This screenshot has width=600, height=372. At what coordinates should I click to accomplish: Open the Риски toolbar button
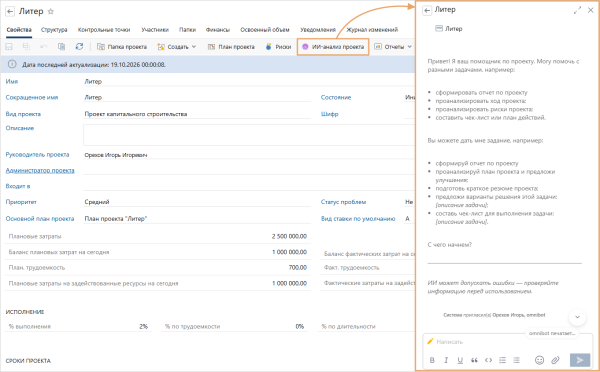point(278,47)
